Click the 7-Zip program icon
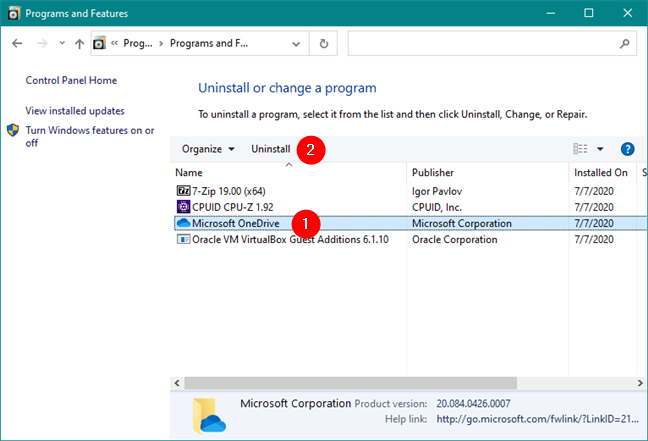The height and width of the screenshot is (441, 648). [183, 191]
